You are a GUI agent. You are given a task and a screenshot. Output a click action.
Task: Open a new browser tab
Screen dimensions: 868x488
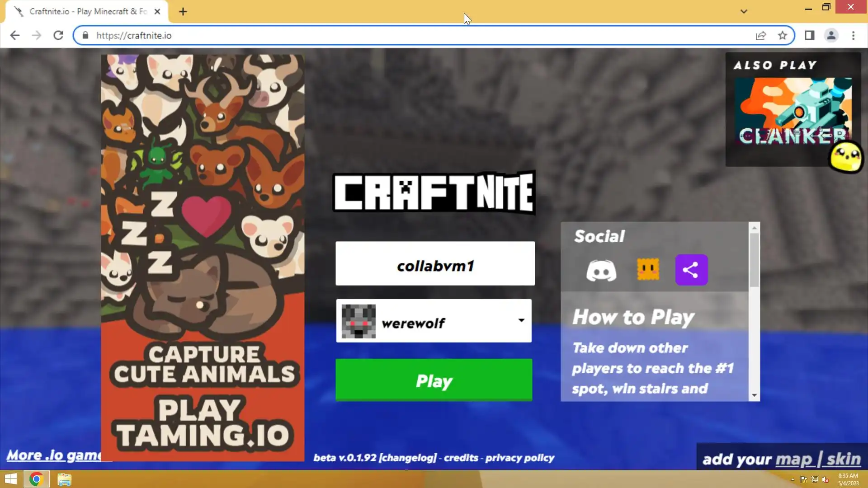[x=183, y=12]
